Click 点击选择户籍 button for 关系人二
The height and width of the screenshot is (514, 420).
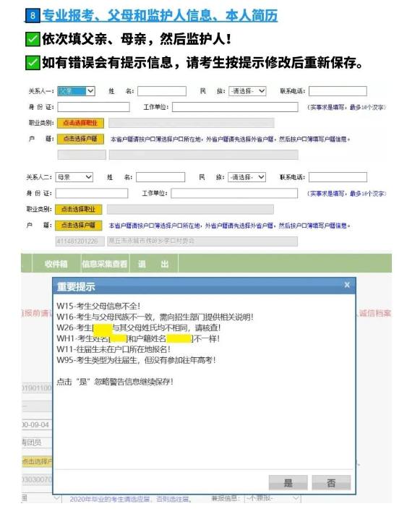(79, 226)
